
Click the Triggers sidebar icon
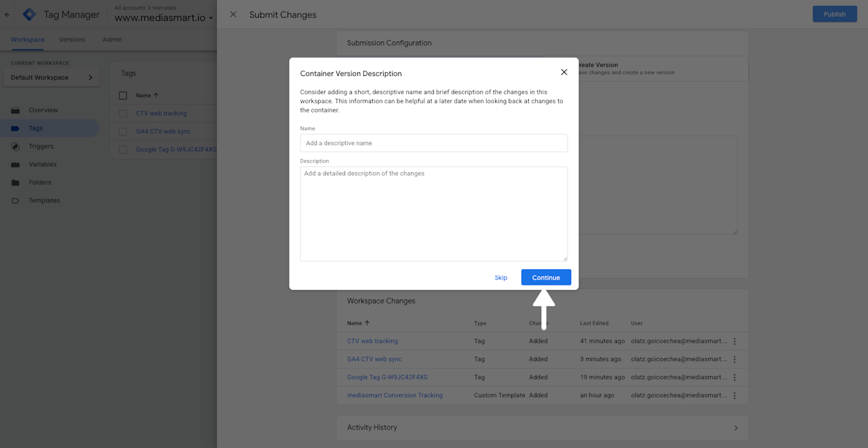(15, 146)
